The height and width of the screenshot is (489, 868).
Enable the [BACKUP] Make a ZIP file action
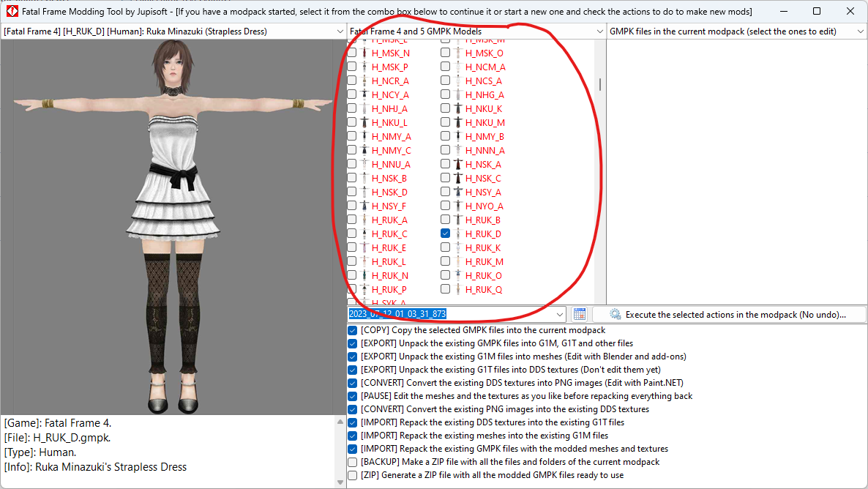click(352, 462)
